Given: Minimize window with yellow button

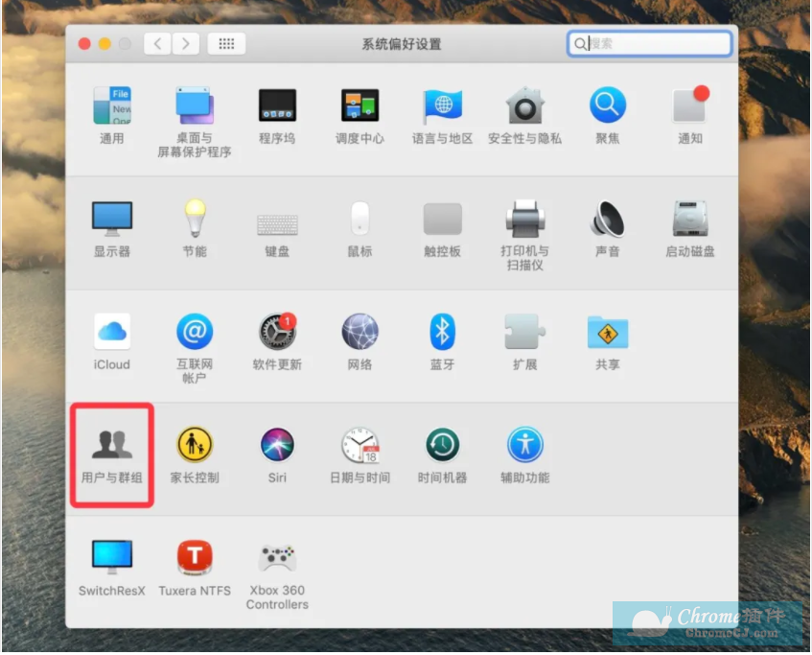Looking at the screenshot, I should click(104, 43).
